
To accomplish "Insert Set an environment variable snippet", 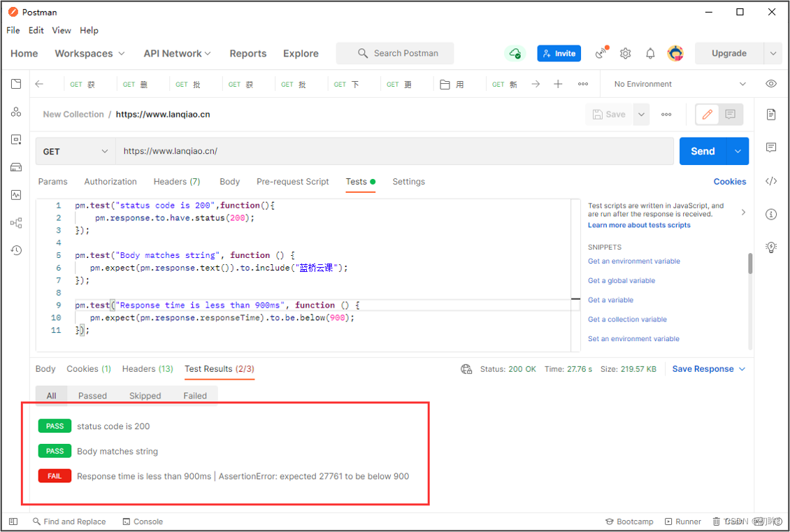I will pos(633,339).
